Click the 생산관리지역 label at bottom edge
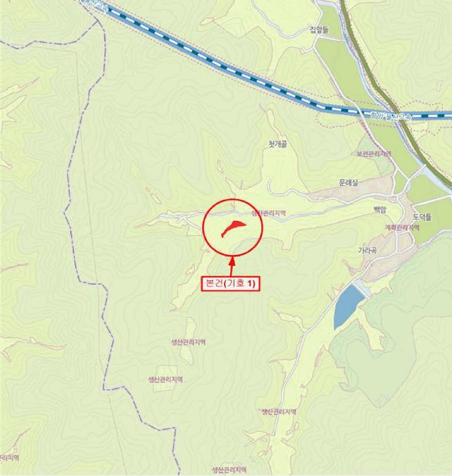This screenshot has height=476, width=452. coord(229,470)
